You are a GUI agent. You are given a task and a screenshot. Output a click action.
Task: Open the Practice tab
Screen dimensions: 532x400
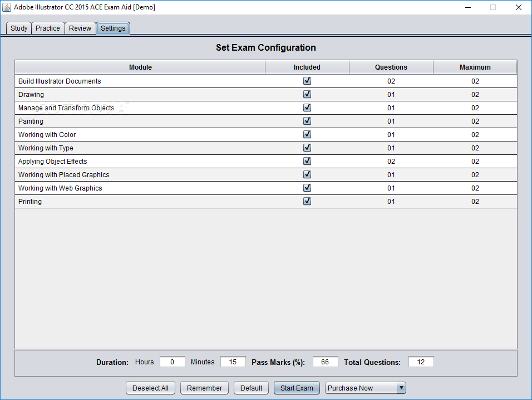pyautogui.click(x=48, y=28)
